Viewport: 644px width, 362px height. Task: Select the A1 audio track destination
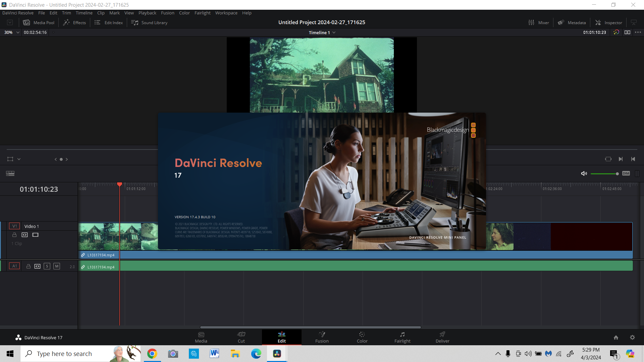point(14,266)
